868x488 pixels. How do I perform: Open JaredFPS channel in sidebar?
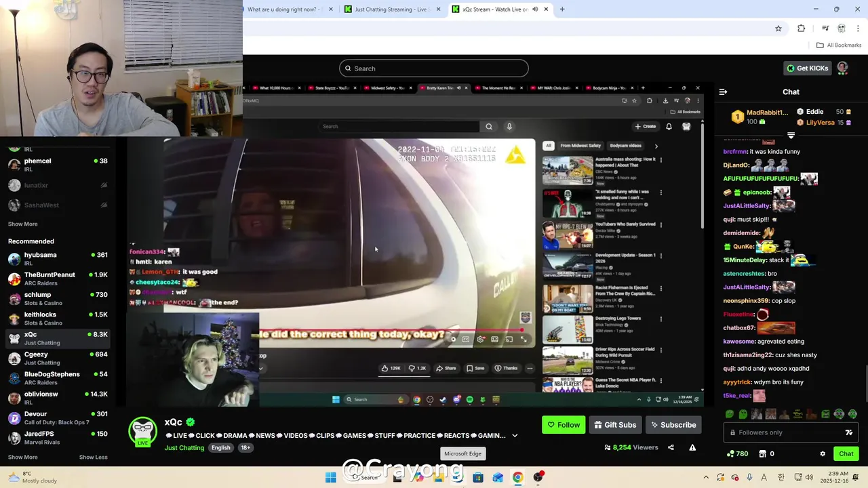point(58,437)
